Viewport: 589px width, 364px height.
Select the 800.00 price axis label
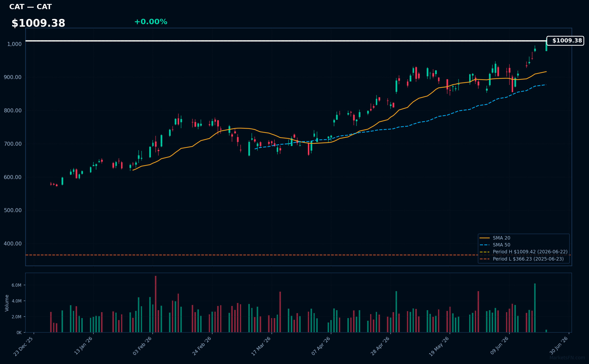click(13, 111)
